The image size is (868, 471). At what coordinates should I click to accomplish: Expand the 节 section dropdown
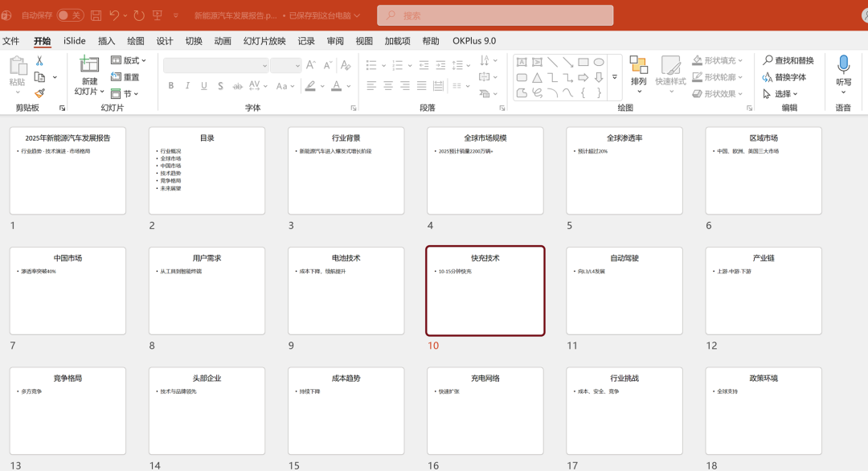click(x=125, y=93)
